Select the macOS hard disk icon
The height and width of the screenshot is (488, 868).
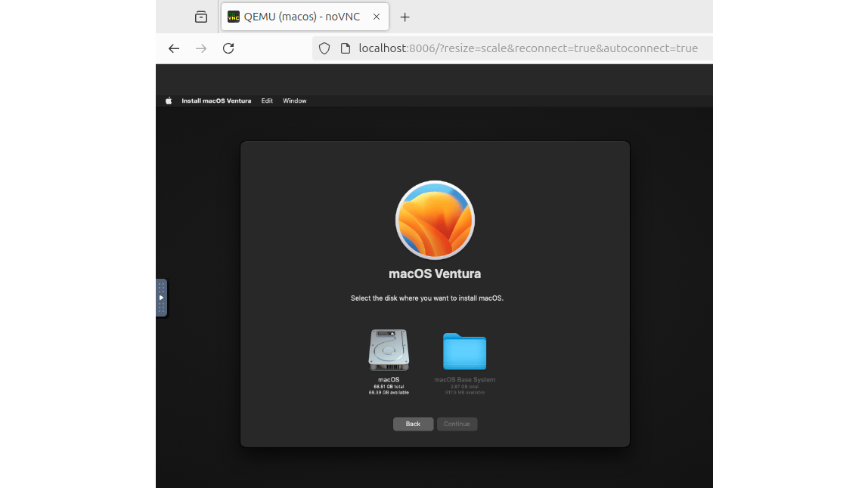coord(389,350)
